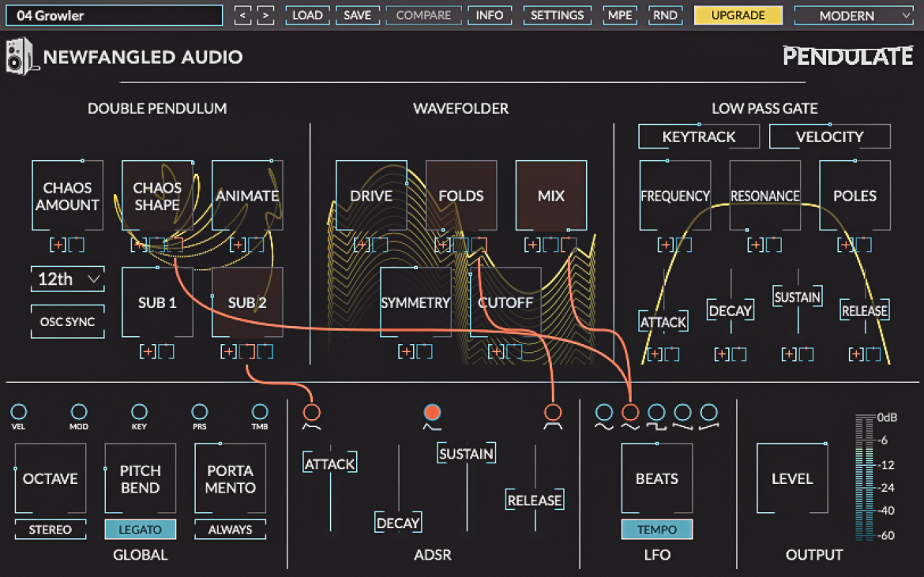This screenshot has height=577, width=924.
Task: Add modulation with plus under Symmetry
Action: [x=406, y=352]
